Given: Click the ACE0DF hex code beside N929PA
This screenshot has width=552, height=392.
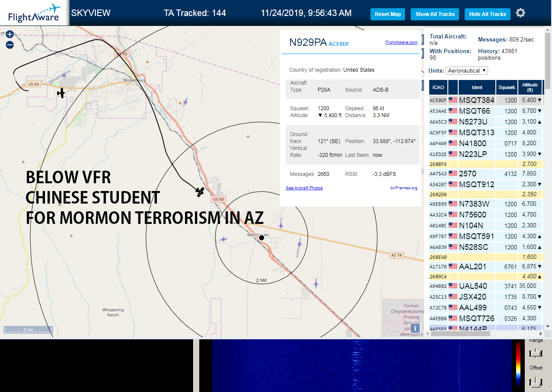Looking at the screenshot, I should (339, 44).
